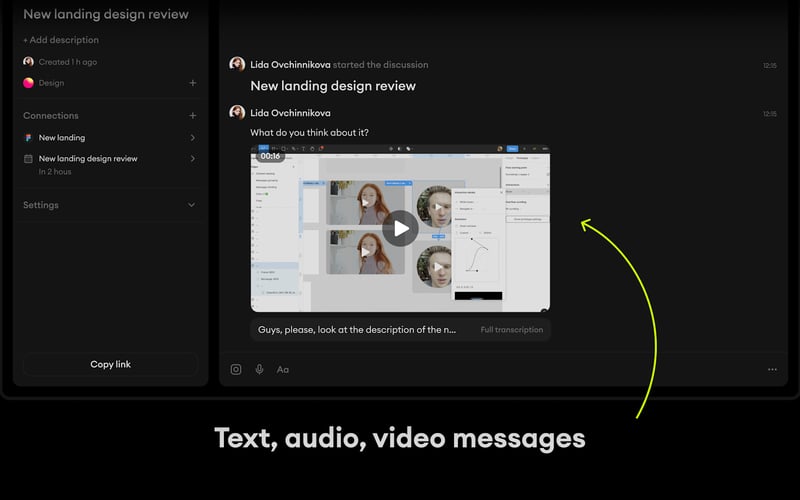Play the video message in the discussion
This screenshot has height=500, width=800.
coord(400,229)
